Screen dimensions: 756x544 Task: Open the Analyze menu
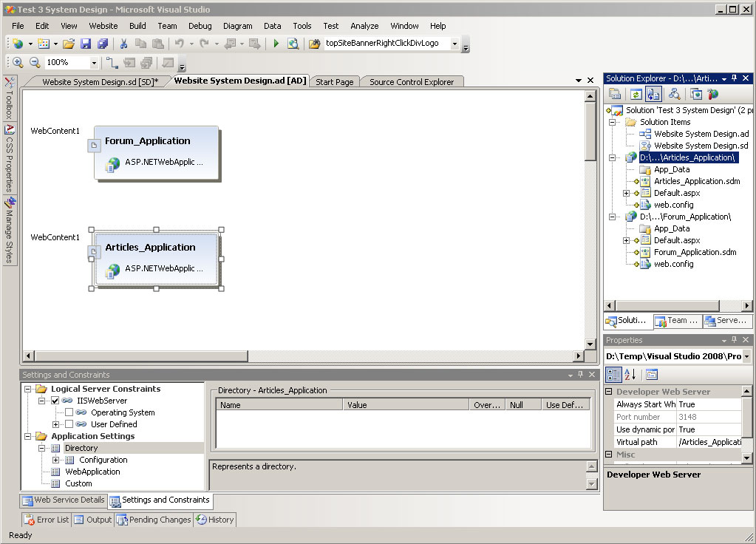coord(364,26)
